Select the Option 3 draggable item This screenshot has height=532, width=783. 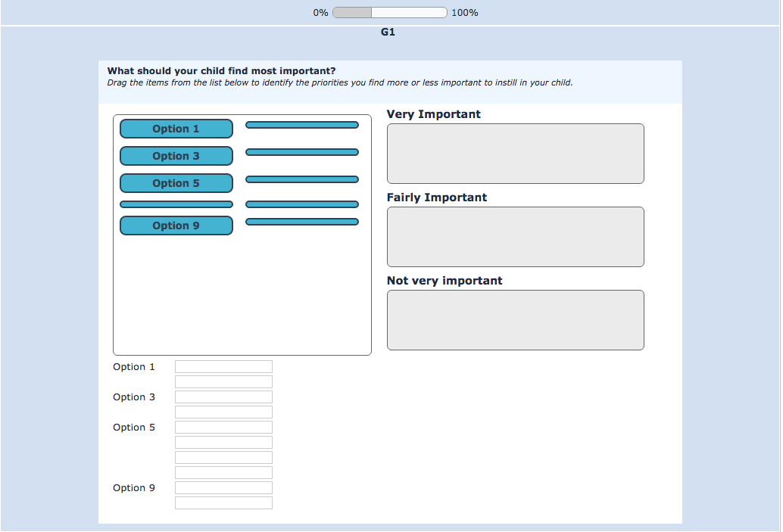176,156
